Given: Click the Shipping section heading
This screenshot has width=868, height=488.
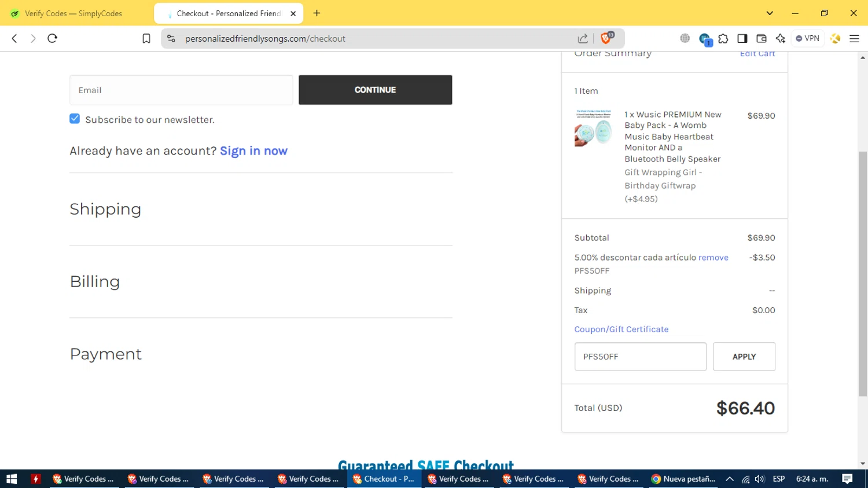Looking at the screenshot, I should point(105,209).
